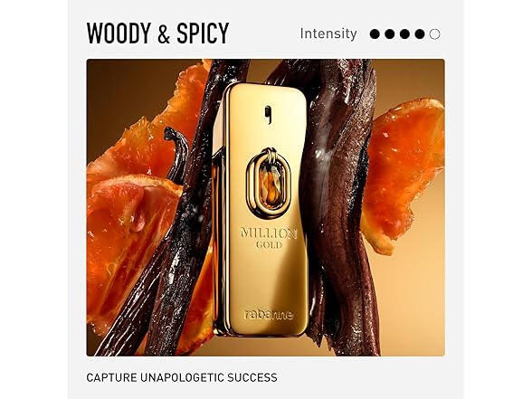Screen dimensions: 532x399
Task: Select the second filled Intensity dot
Action: [x=390, y=34]
